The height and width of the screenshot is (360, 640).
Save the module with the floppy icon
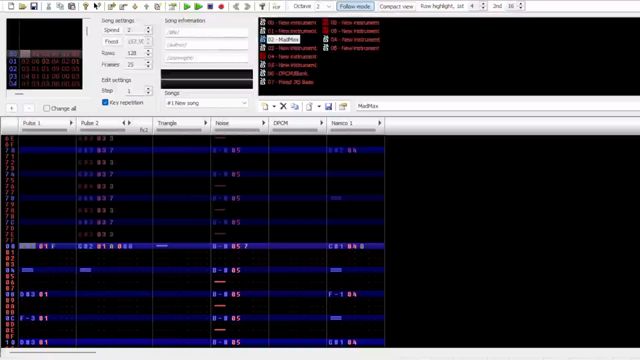[34, 6]
